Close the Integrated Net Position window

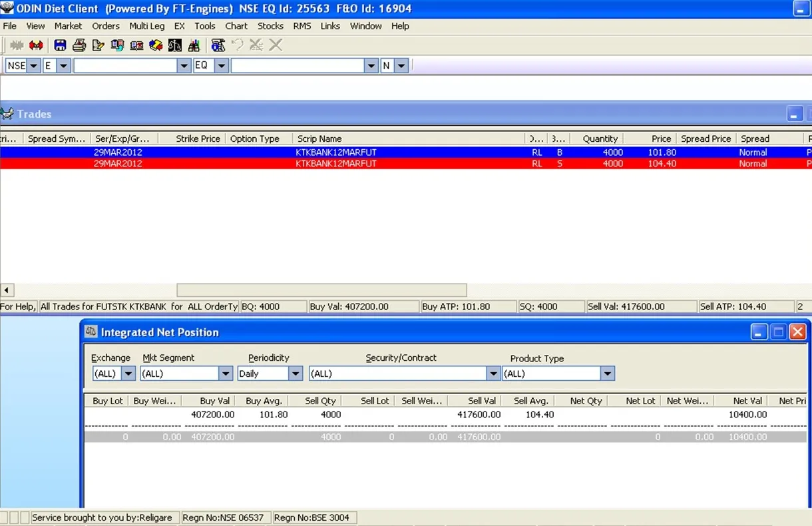click(x=798, y=332)
